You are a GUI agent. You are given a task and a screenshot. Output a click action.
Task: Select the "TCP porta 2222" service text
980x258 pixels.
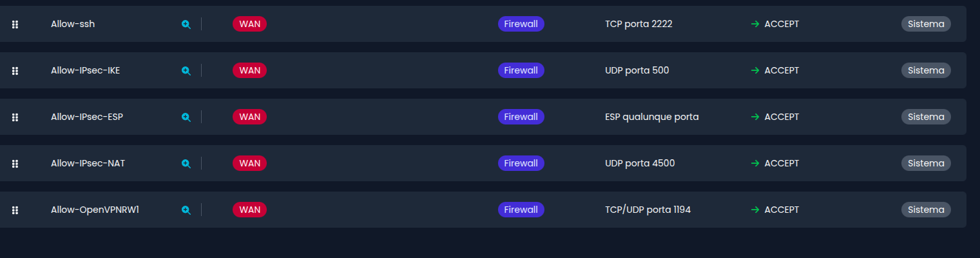click(x=639, y=24)
